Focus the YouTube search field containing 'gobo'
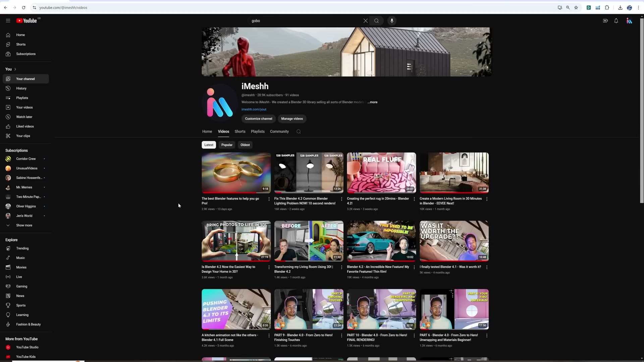Screen dimensions: 644x362 (x=305, y=21)
